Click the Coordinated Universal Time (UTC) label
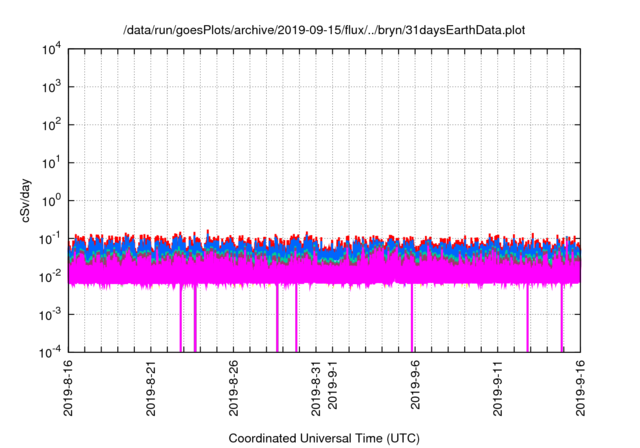The height and width of the screenshot is (448, 640). 324,438
